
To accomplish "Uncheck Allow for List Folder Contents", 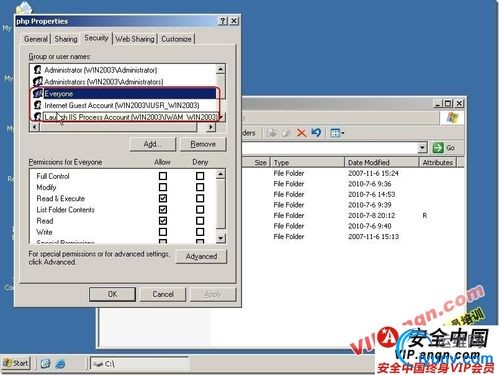I will tap(163, 210).
